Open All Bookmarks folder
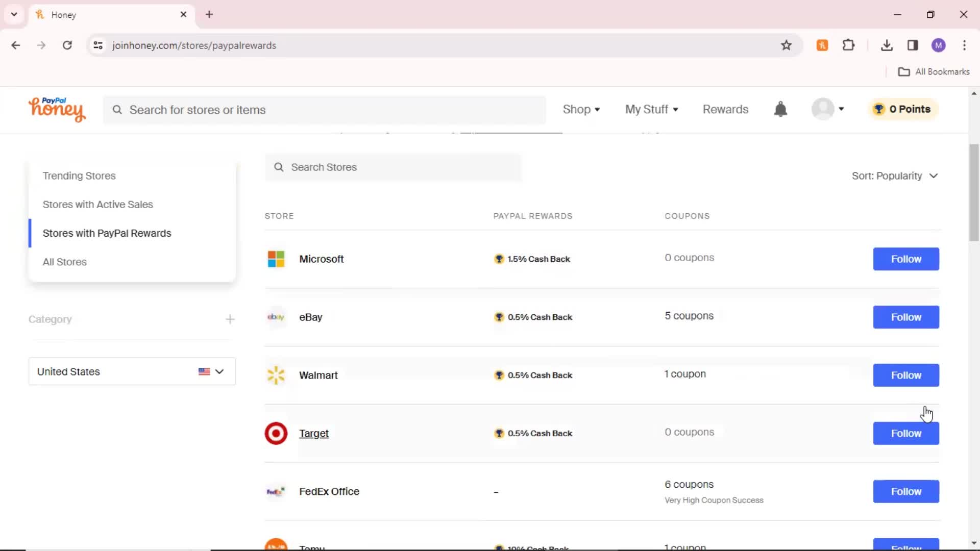The width and height of the screenshot is (980, 551). 934,72
